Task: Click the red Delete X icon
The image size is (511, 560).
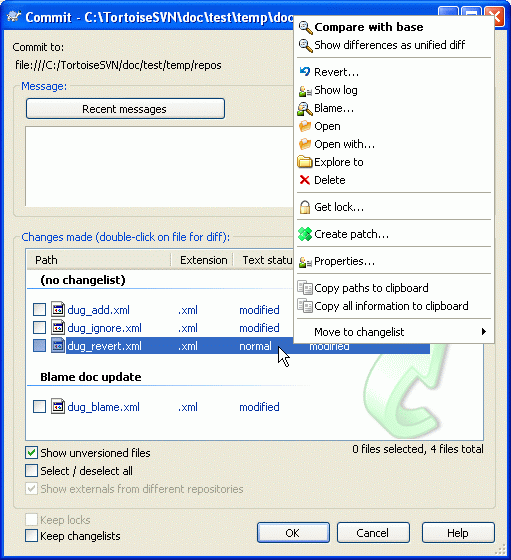Action: tap(305, 180)
